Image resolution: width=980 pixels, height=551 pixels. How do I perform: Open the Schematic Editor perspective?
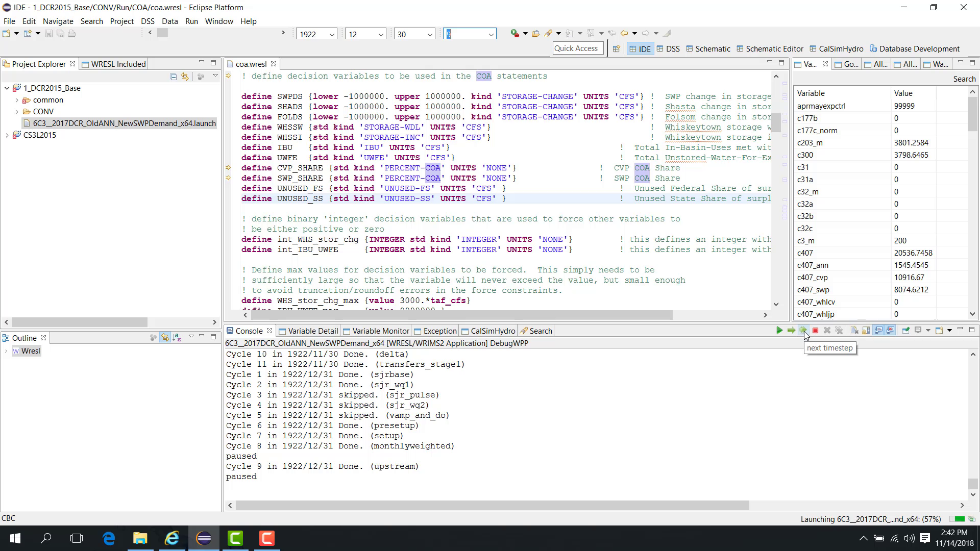point(770,49)
